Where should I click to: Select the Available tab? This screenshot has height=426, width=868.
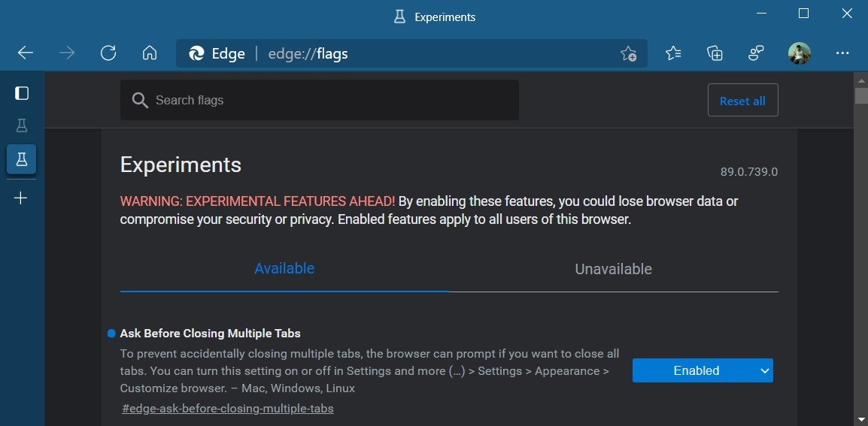(x=284, y=268)
